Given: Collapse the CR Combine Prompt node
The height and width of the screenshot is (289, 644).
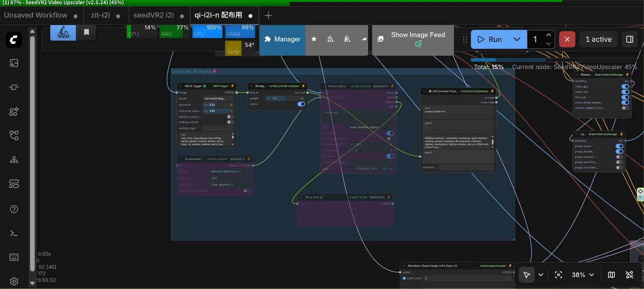Looking at the screenshot, I should click(424, 92).
